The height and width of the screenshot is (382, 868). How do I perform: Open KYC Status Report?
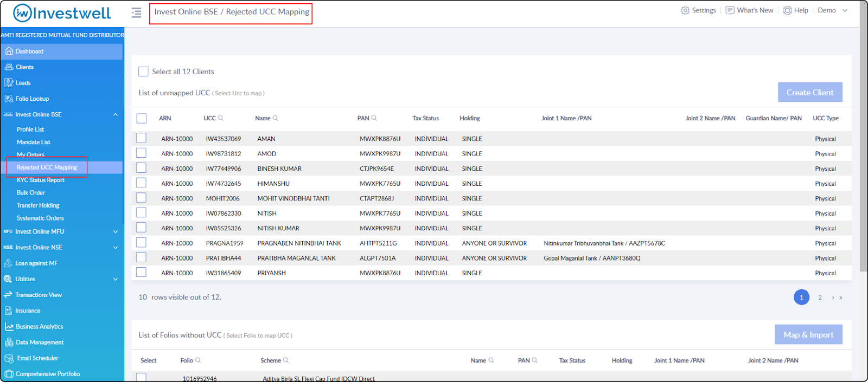tap(41, 180)
